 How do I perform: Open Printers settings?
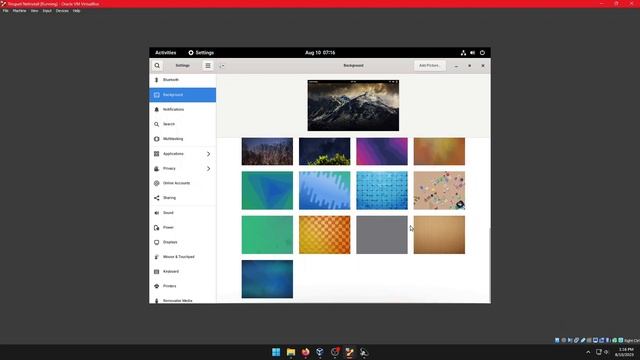pos(182,286)
